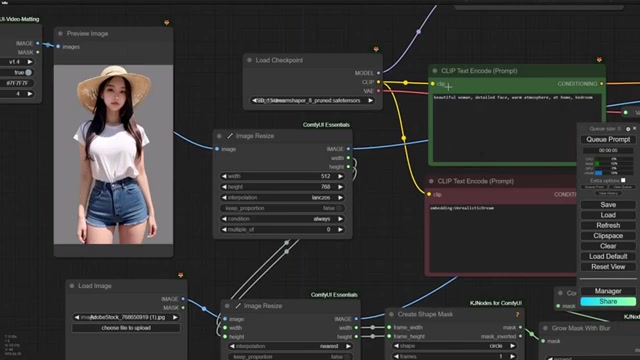Advance the v1.4 version selector right arrow

coord(30,62)
